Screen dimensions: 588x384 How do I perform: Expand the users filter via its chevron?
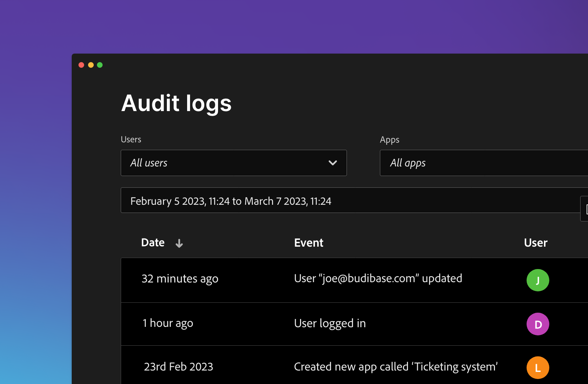click(333, 163)
